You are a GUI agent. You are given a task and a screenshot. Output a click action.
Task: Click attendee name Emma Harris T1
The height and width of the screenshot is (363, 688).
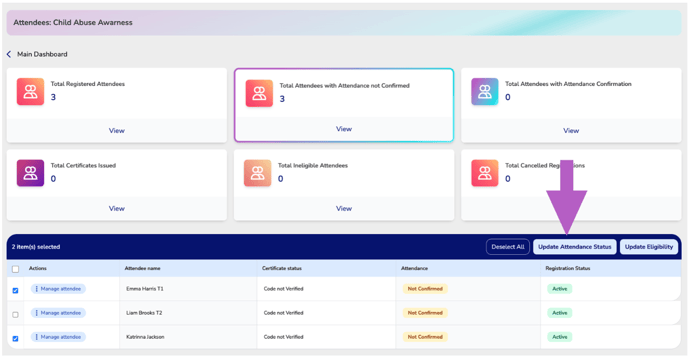tap(145, 289)
